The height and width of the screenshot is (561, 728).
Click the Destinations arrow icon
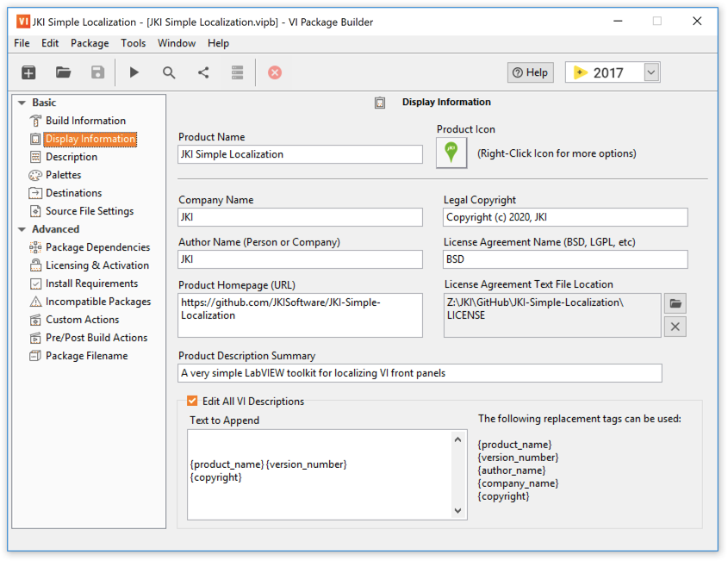[35, 193]
